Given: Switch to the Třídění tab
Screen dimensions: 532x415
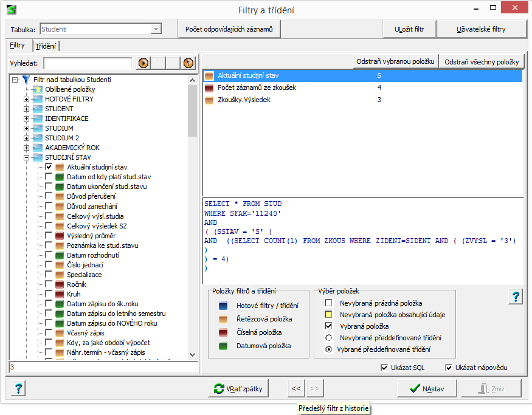Looking at the screenshot, I should pyautogui.click(x=46, y=46).
